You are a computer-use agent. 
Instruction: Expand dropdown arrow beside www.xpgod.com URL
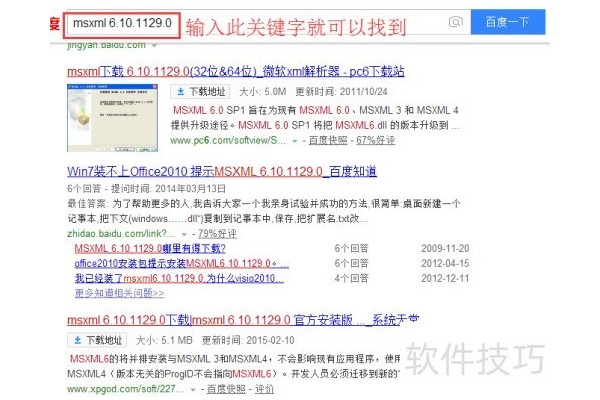[x=193, y=390]
